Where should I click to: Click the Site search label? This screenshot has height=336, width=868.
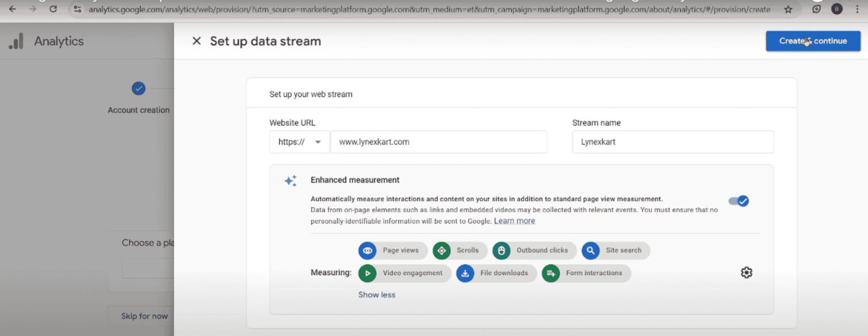(x=623, y=250)
